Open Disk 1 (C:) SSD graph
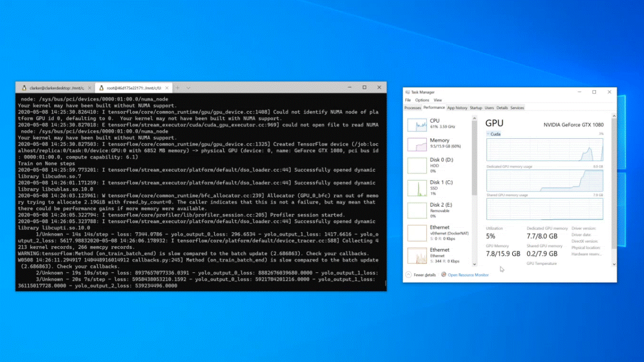 tap(417, 187)
